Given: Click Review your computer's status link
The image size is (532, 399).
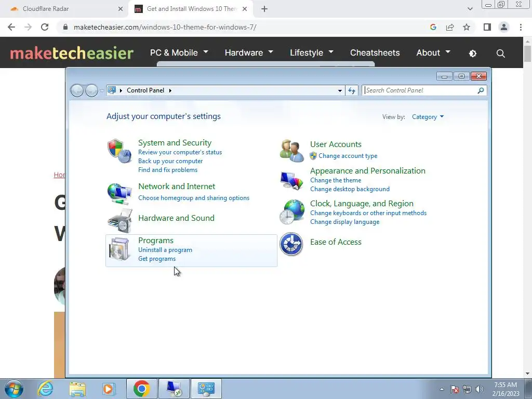Looking at the screenshot, I should (180, 152).
